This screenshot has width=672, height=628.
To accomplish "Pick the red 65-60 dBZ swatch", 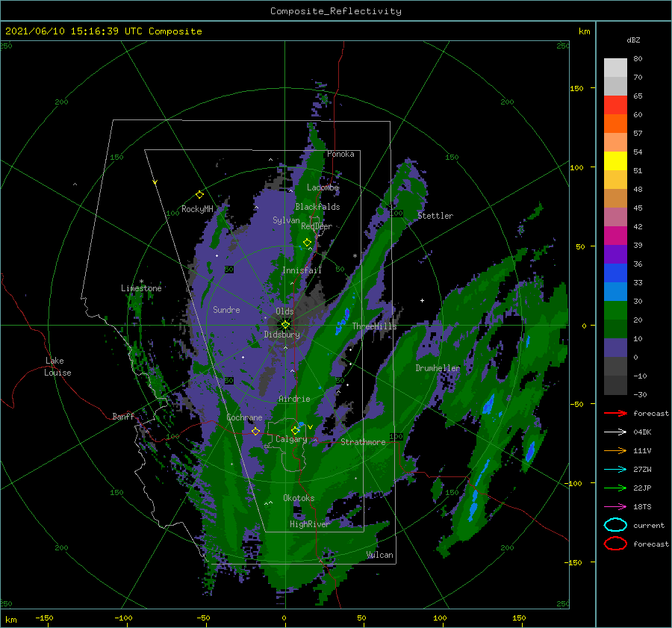I will [x=615, y=105].
